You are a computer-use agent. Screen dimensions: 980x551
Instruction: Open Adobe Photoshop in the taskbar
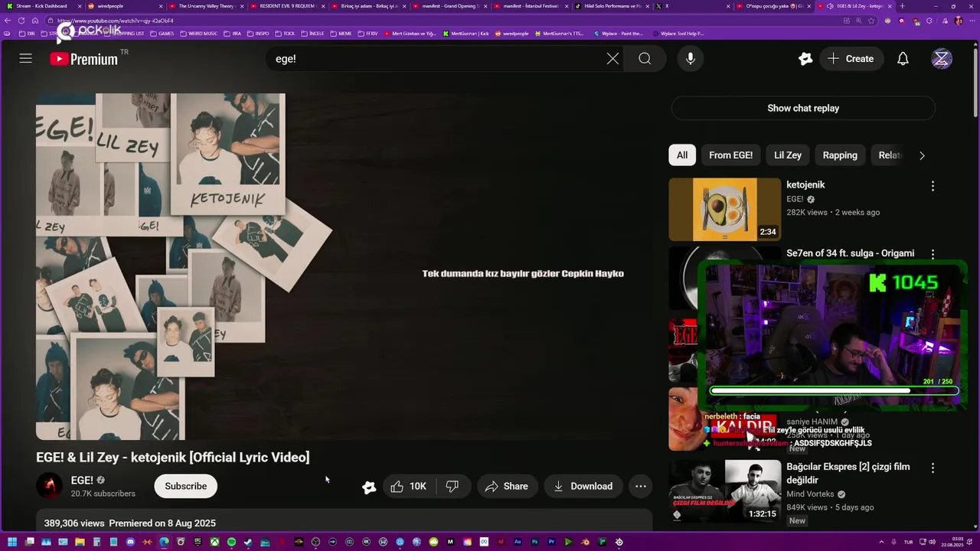pos(534,542)
